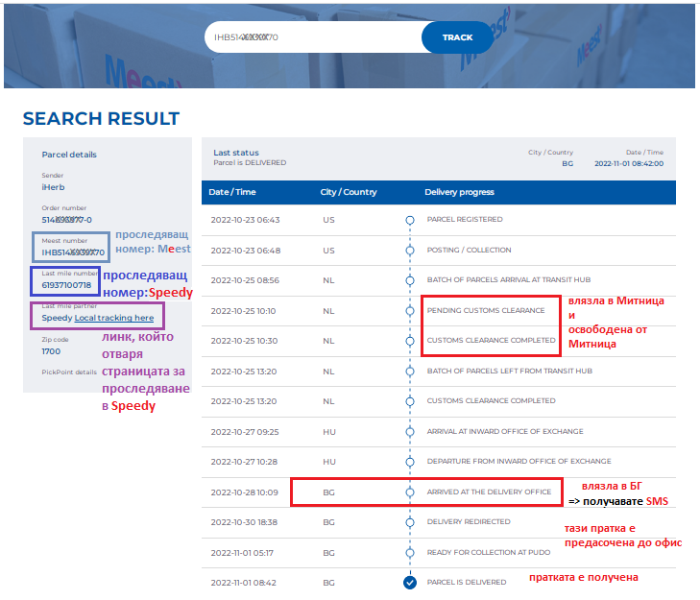The height and width of the screenshot is (600, 700).
Task: Click the ARRIVAL AT INWARD OFFICE OF EXCHANGE row
Action: [x=505, y=432]
